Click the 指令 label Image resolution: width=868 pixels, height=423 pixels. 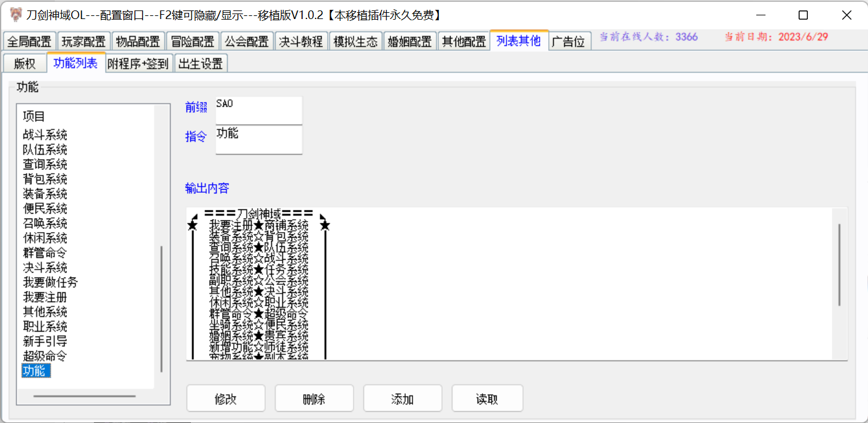(x=196, y=138)
